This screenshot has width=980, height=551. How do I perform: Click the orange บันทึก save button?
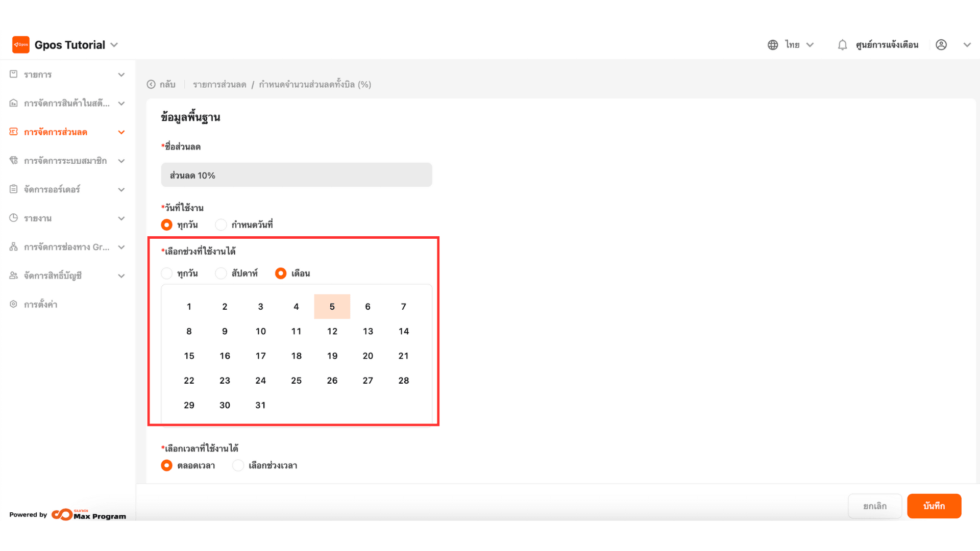934,506
